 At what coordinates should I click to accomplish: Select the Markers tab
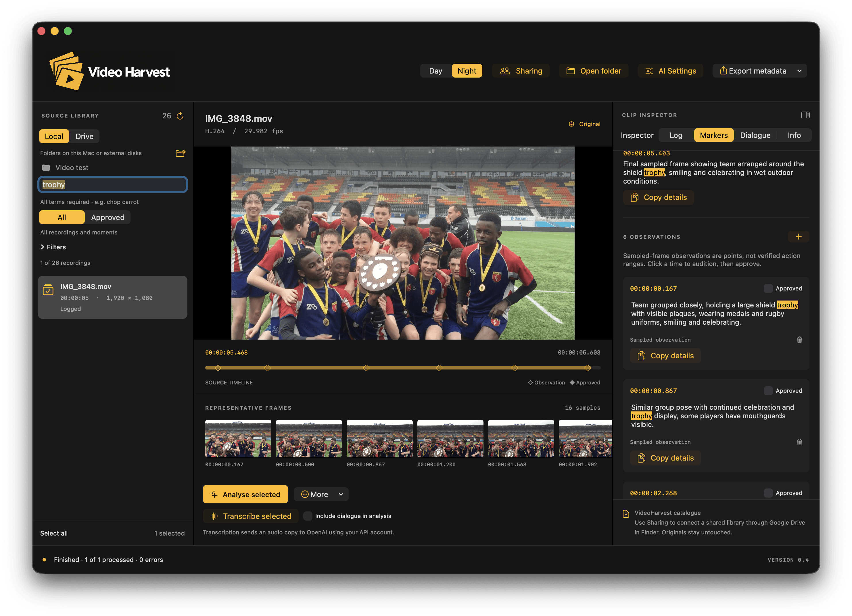pyautogui.click(x=713, y=135)
